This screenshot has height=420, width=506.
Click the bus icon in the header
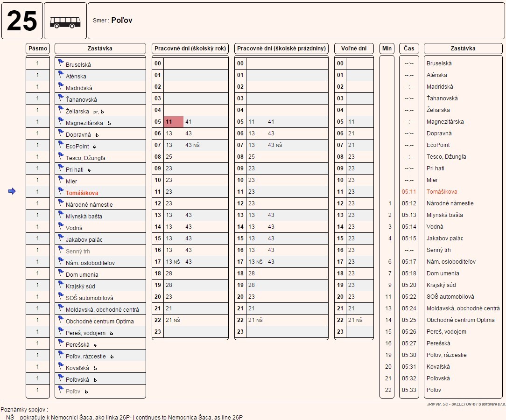[65, 21]
